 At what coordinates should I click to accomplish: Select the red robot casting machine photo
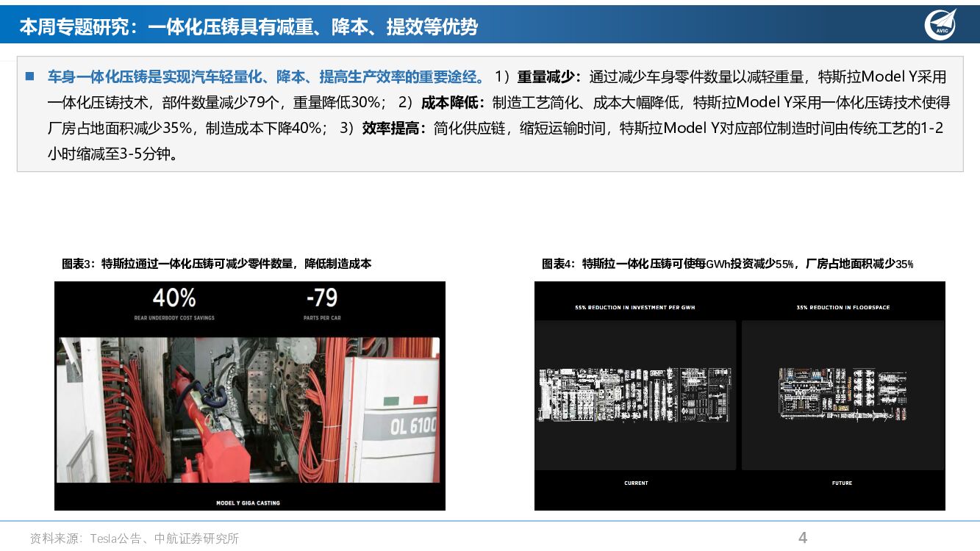(x=249, y=410)
